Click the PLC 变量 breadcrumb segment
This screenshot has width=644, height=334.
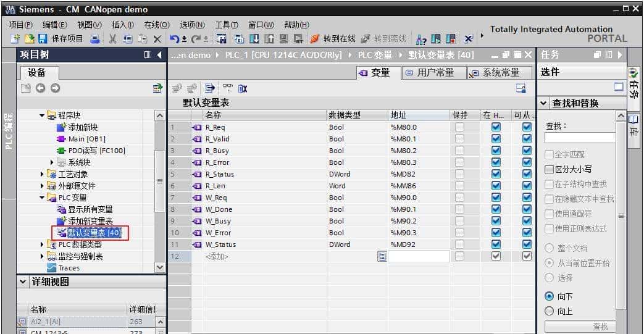pos(375,55)
